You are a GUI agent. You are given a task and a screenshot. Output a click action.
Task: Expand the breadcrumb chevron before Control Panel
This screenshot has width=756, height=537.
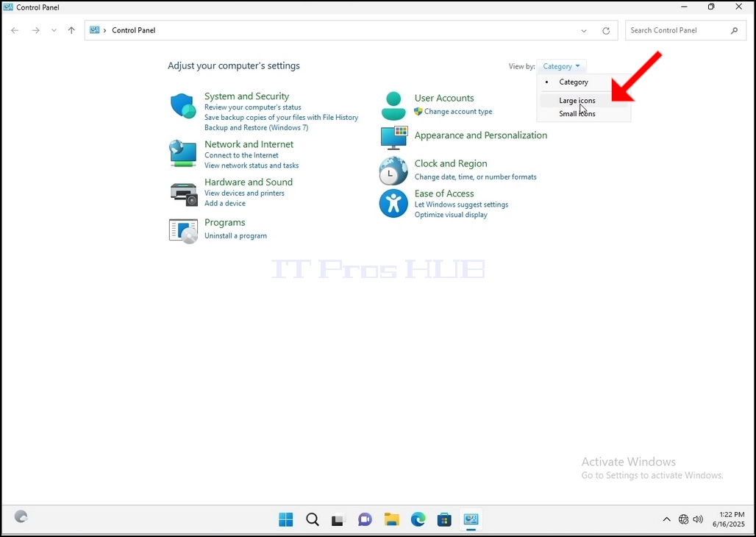(104, 30)
